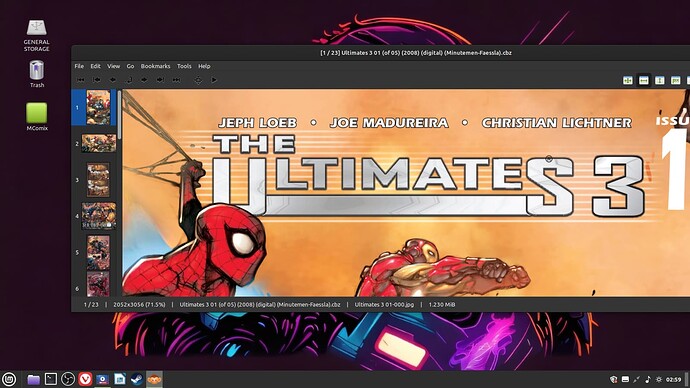690x388 pixels.
Task: Select page 1 thumbnail in sidebar
Action: coord(98,108)
